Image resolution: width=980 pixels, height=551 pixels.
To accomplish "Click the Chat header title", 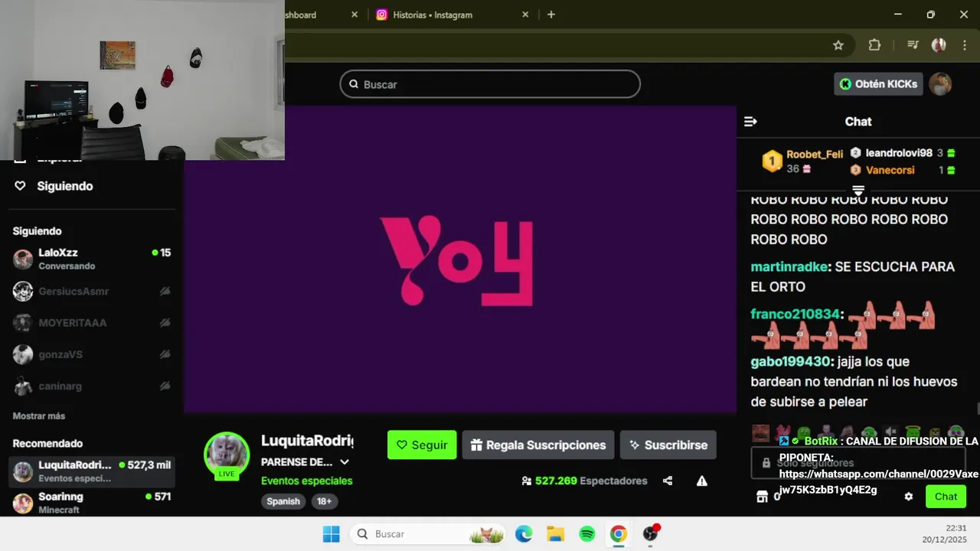I will (858, 122).
